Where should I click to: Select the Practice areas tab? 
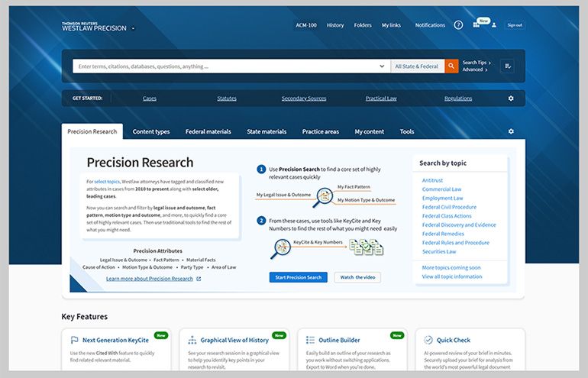tap(320, 131)
